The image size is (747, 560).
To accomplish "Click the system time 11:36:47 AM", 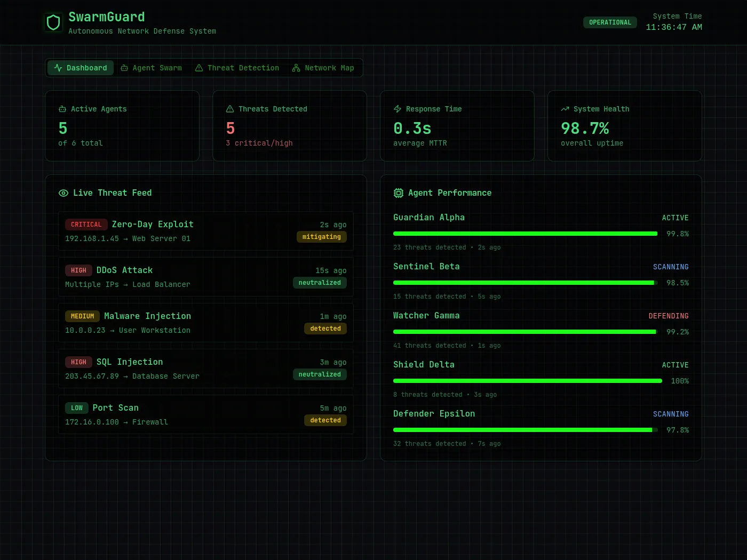I will coord(674,27).
